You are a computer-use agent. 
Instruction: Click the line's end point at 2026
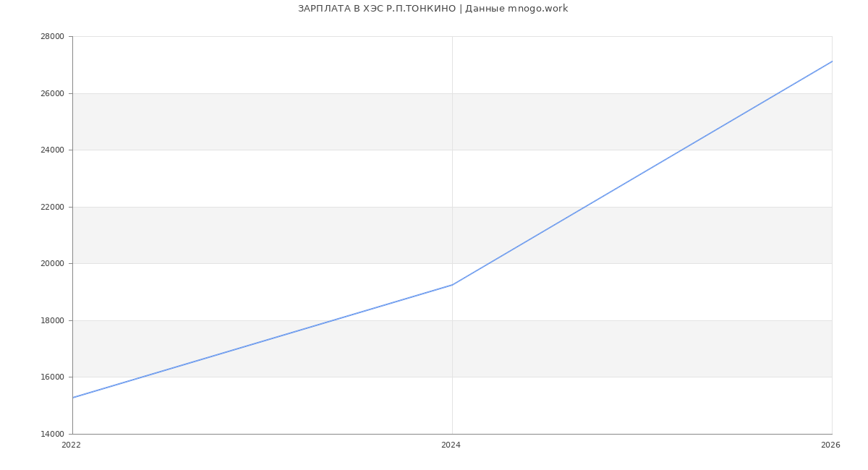click(832, 61)
